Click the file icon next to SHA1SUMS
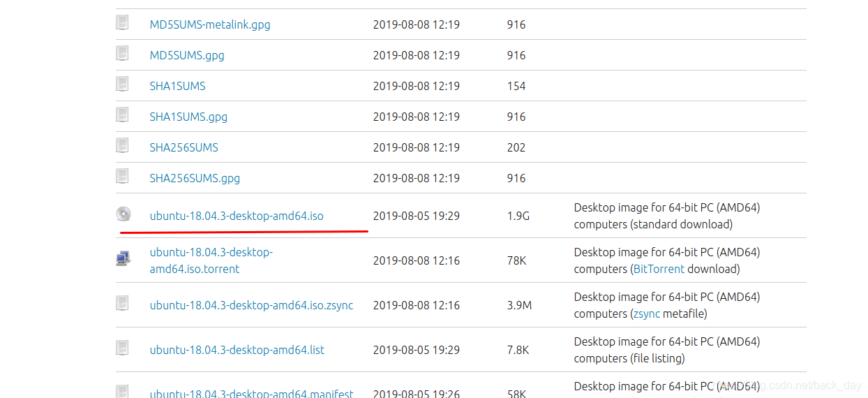Screen dimensions: 868x398 (x=123, y=83)
